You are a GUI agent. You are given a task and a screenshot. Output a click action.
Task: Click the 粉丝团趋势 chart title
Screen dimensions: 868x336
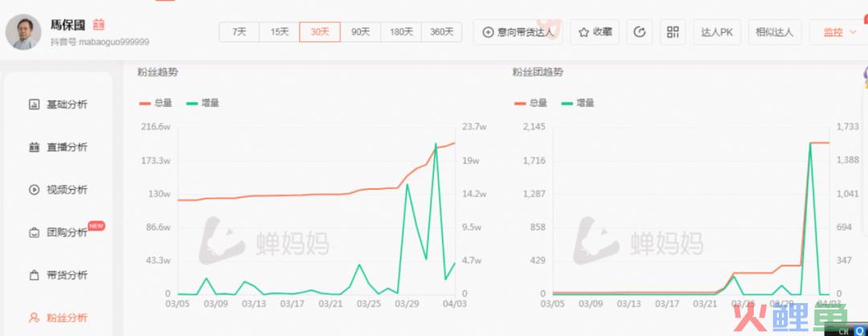click(538, 72)
